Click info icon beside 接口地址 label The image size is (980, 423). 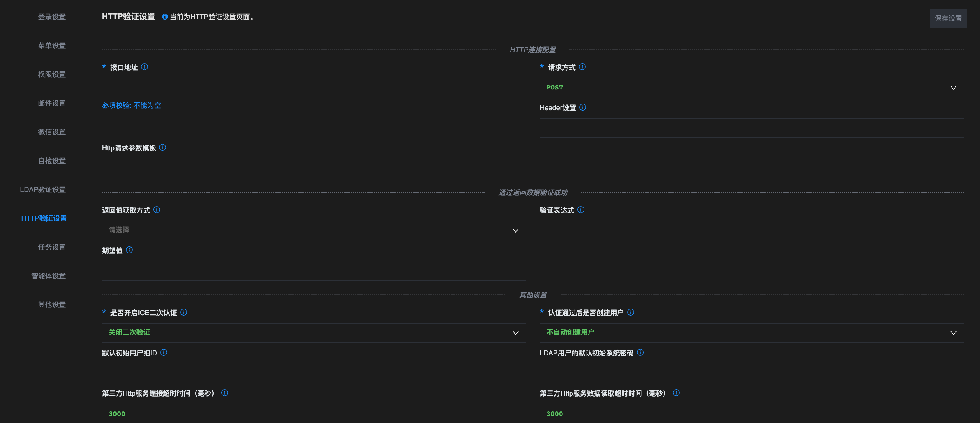pos(145,67)
